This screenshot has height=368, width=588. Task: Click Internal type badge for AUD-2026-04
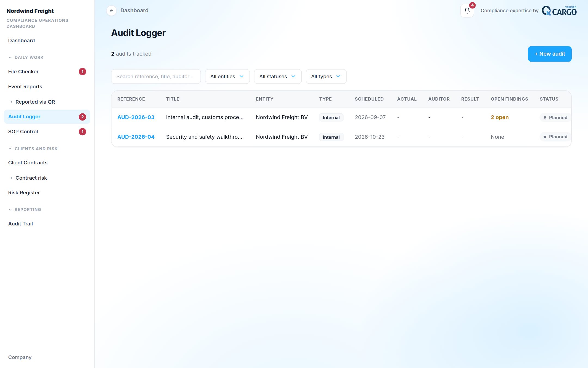coord(331,137)
